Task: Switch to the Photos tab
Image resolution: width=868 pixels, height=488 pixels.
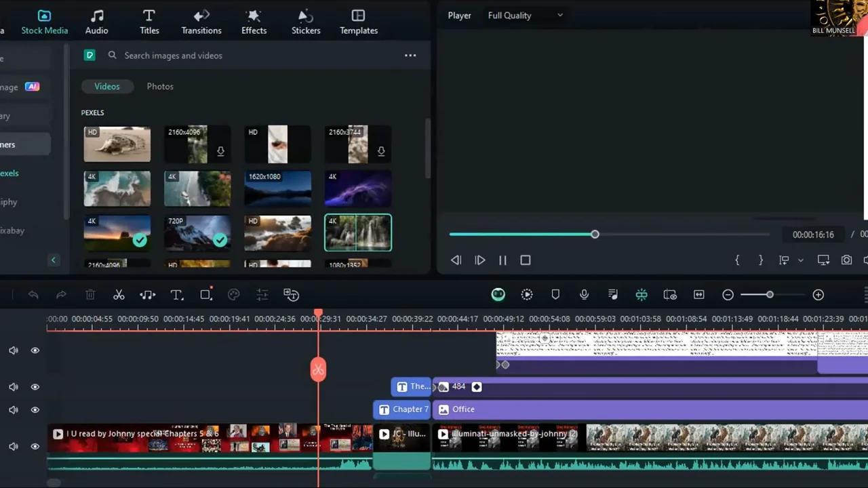Action: 160,86
